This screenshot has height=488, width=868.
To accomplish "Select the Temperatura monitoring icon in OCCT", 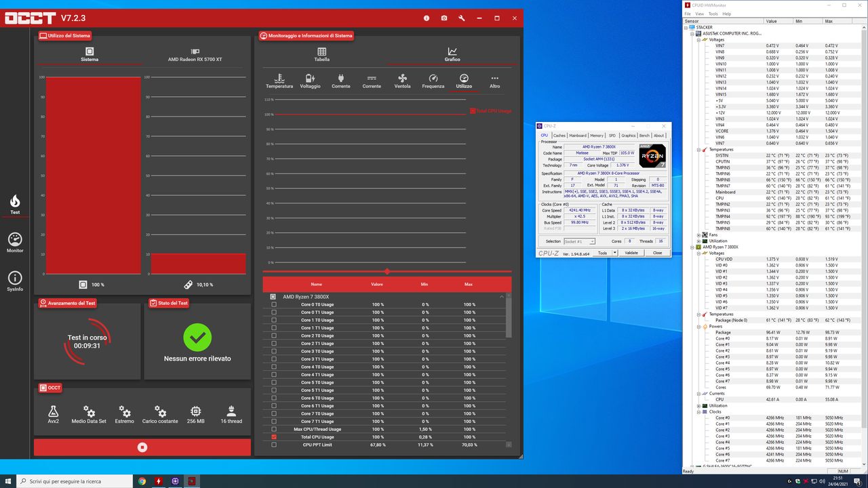I will pyautogui.click(x=279, y=80).
